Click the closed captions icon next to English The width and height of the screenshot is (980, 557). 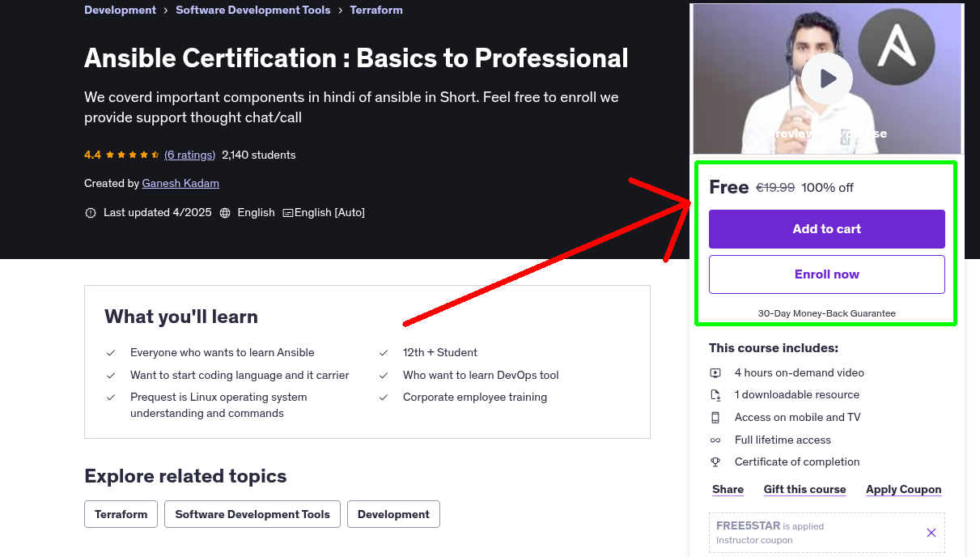point(287,212)
